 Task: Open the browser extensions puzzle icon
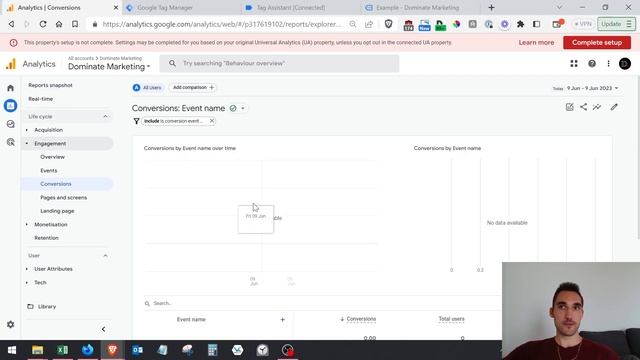pyautogui.click(x=520, y=24)
